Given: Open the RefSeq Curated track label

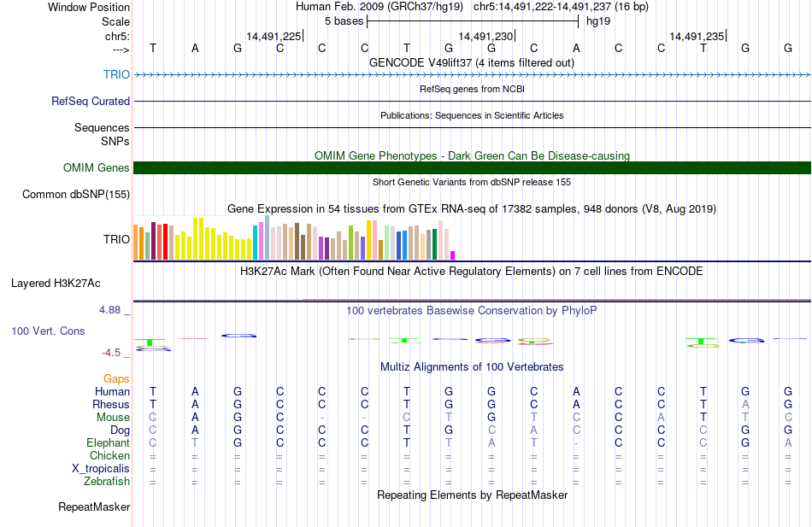Looking at the screenshot, I should coord(90,101).
